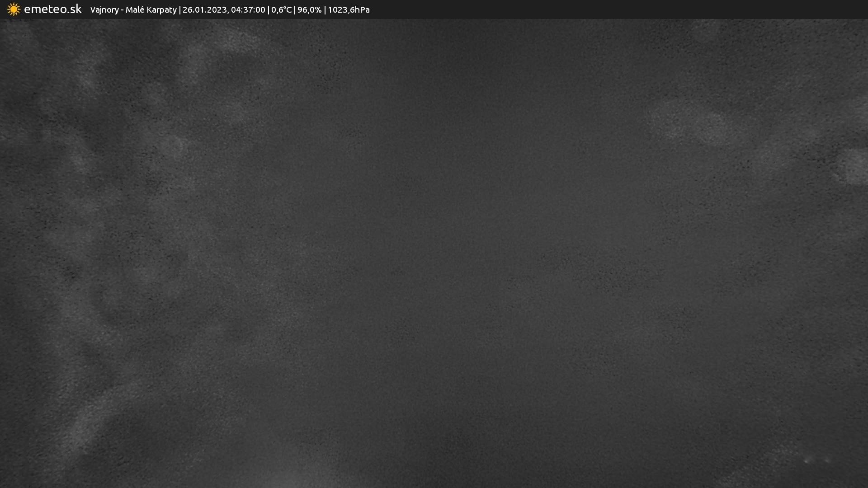Click the light blob at right edge
Image resolution: width=868 pixels, height=488 pixels.
(x=854, y=167)
